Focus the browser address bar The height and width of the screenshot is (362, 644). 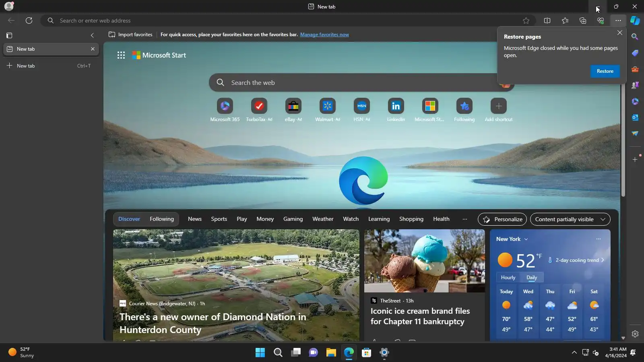[x=288, y=21]
